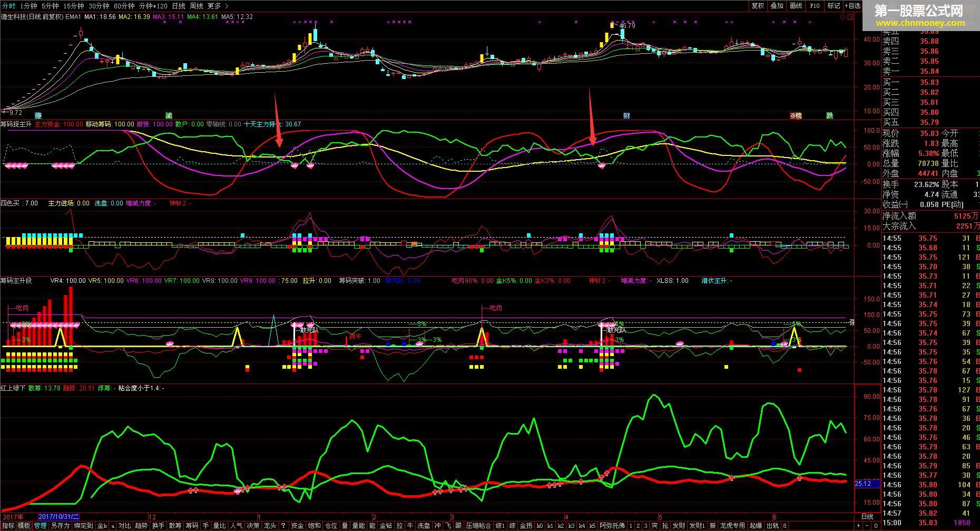Viewport: 980px width, 531px height.
Task: Select the 对比 indicator tab
Action: [x=124, y=526]
